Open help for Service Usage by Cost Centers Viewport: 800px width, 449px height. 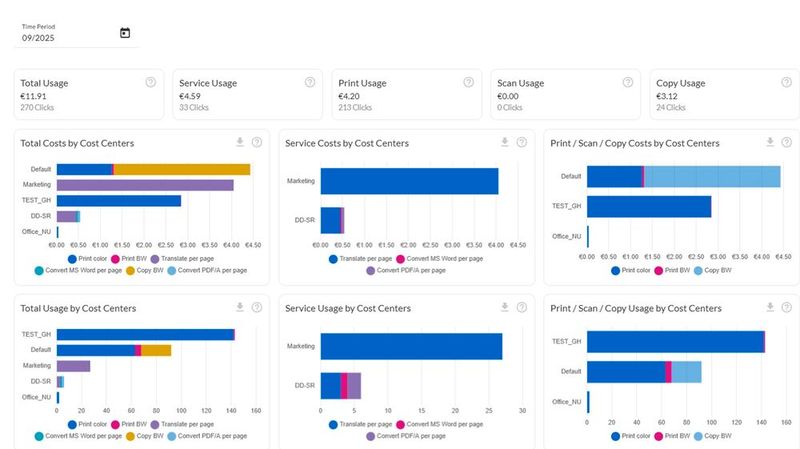tap(521, 307)
